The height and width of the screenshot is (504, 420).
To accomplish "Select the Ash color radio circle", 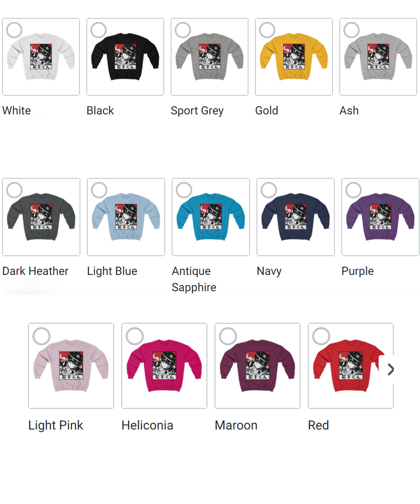I will 351,30.
